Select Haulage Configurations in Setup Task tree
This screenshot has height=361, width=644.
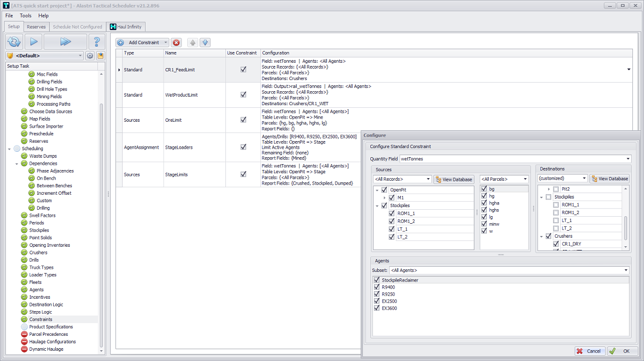(52, 342)
